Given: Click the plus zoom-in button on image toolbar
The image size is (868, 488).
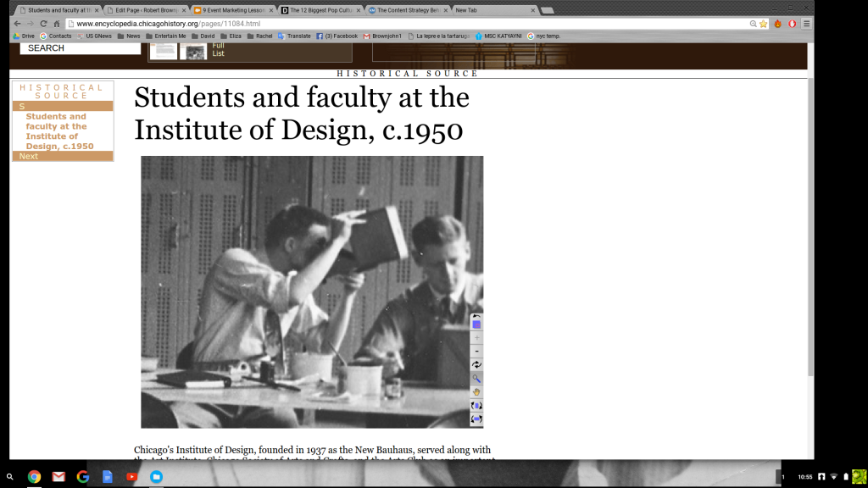Looking at the screenshot, I should pos(476,338).
